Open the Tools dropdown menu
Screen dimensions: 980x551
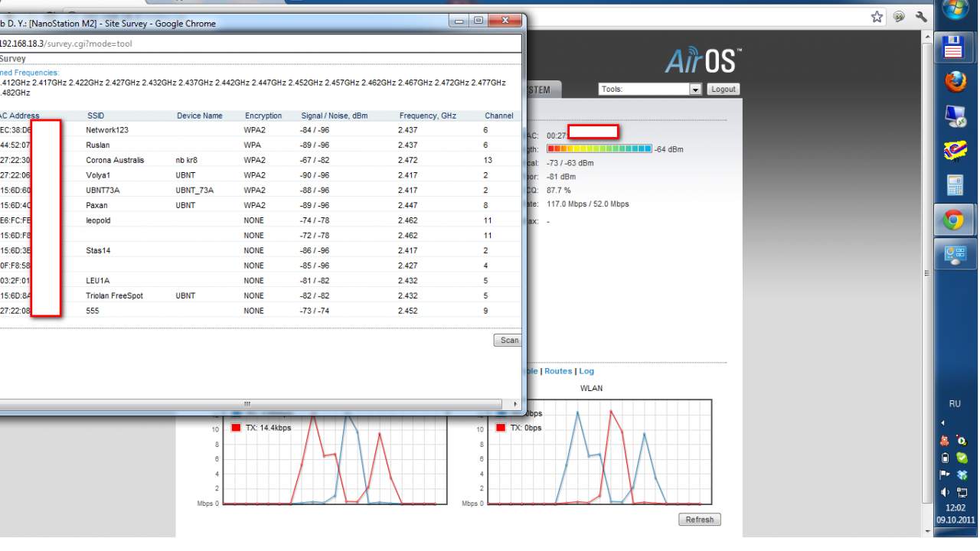650,90
